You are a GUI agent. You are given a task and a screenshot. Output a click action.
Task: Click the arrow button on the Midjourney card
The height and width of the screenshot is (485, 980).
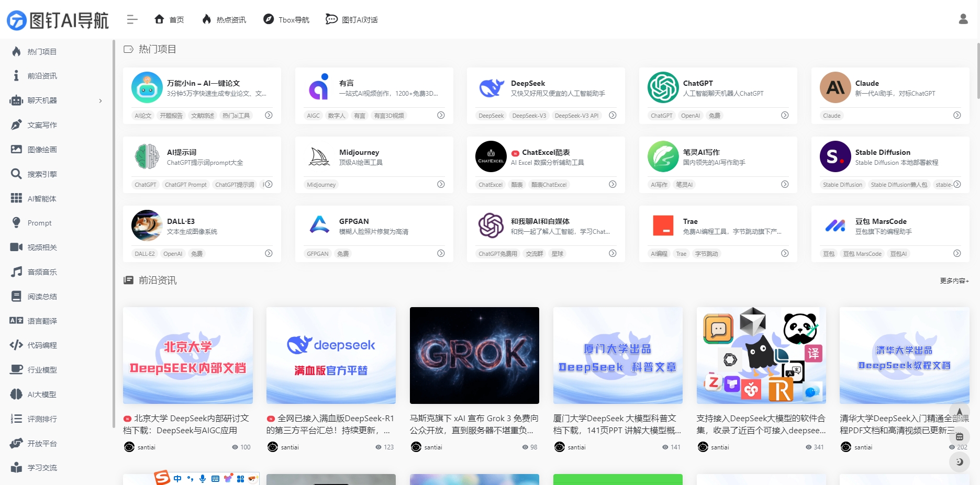tap(441, 184)
